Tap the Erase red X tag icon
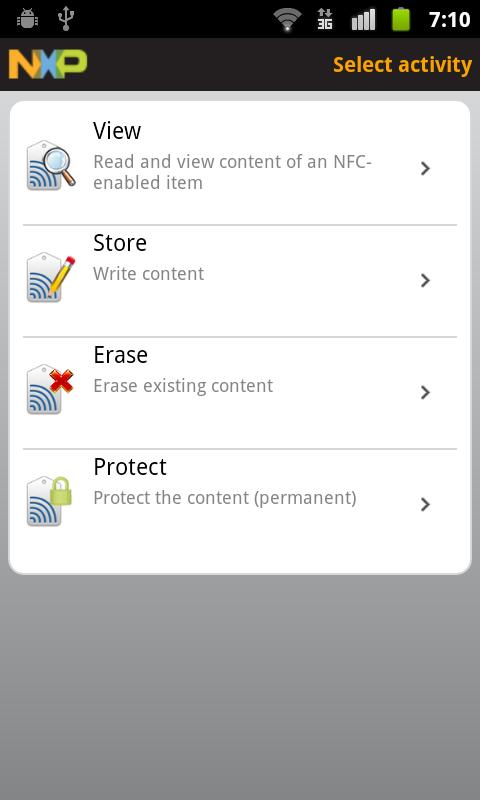 pos(50,389)
